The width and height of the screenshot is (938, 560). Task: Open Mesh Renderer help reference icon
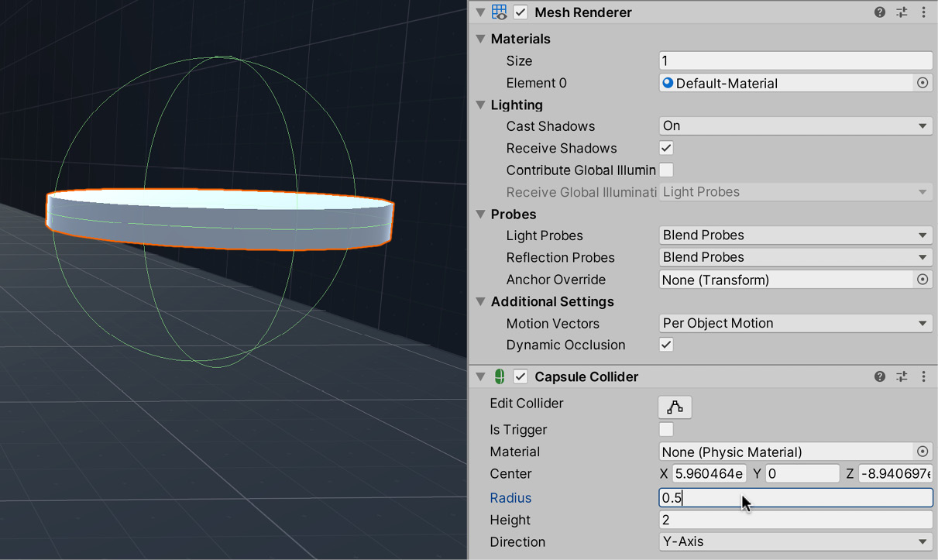point(880,12)
